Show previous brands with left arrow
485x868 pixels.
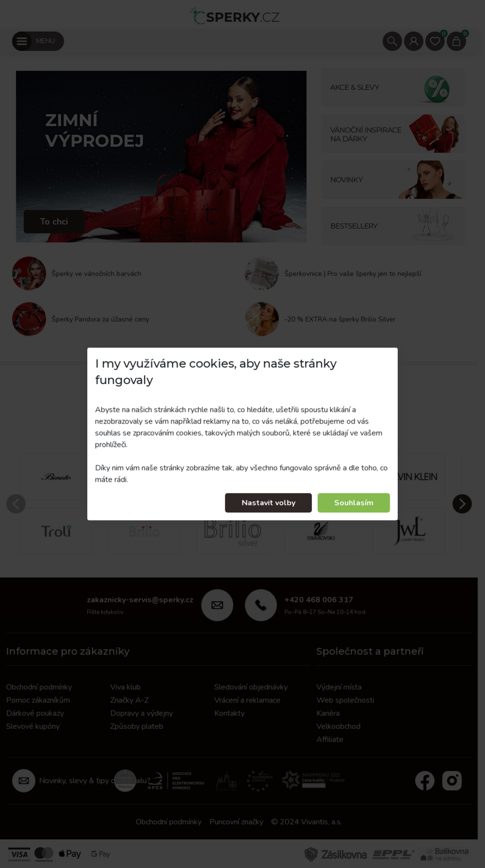pyautogui.click(x=16, y=504)
